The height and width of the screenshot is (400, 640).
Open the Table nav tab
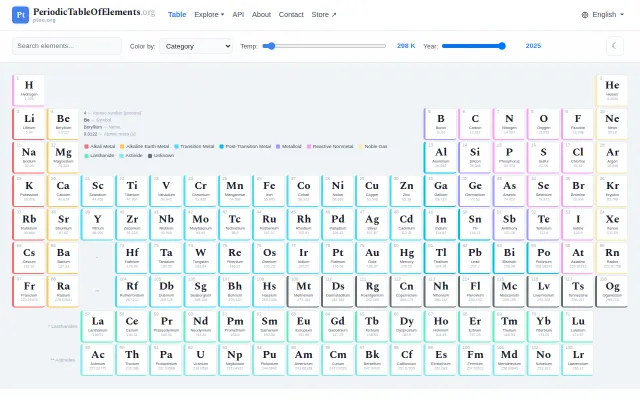[177, 15]
